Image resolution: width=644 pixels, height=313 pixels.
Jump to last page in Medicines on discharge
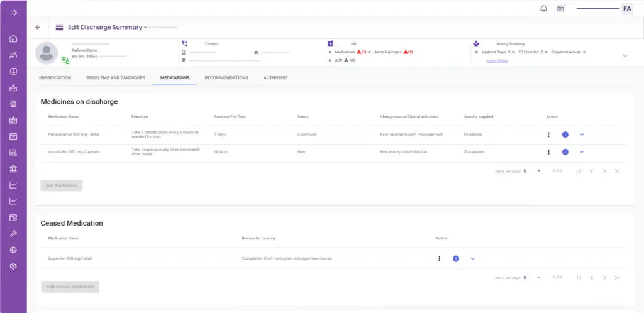pos(618,171)
